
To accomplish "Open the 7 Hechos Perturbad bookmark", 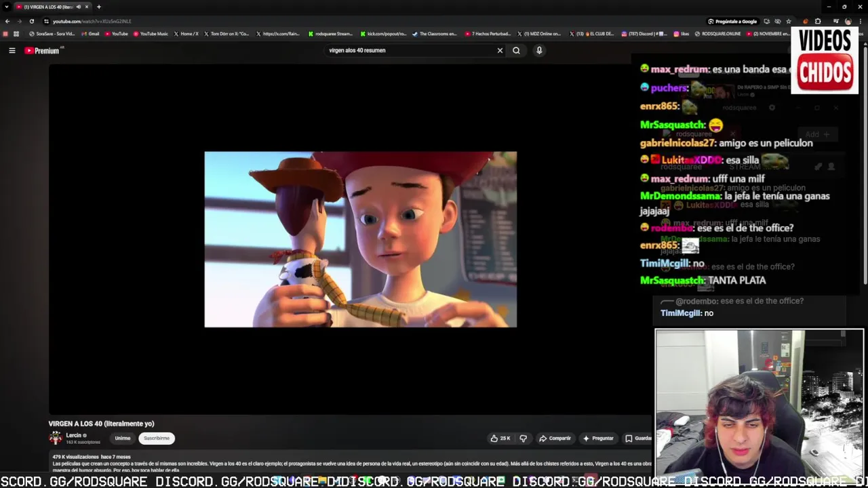I will [x=488, y=34].
